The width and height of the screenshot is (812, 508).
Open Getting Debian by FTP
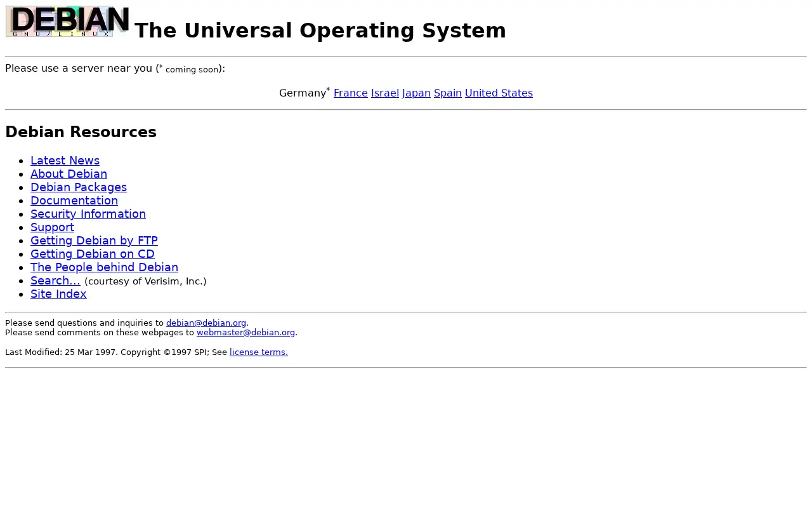(94, 241)
